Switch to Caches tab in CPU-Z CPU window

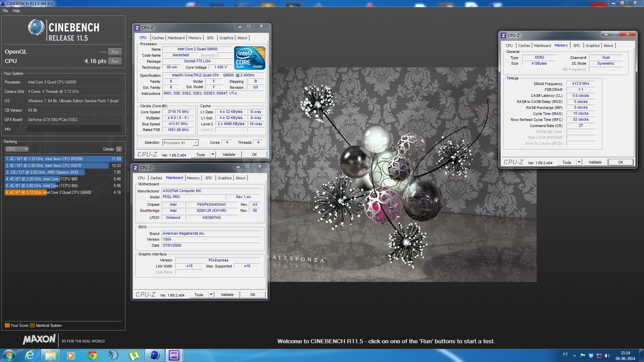tap(158, 38)
